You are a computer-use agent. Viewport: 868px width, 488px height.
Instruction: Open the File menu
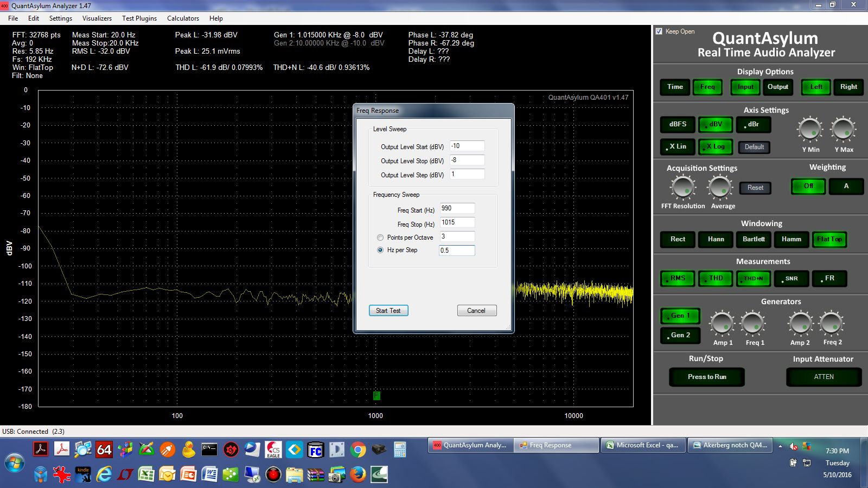[x=13, y=18]
